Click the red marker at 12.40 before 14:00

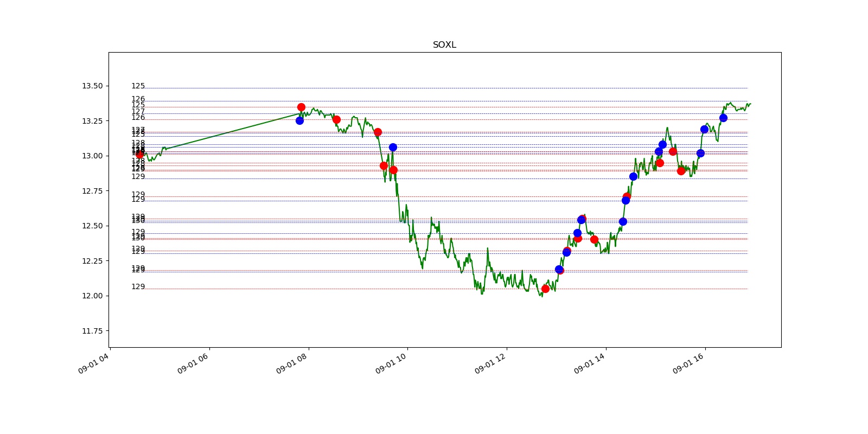tap(594, 239)
